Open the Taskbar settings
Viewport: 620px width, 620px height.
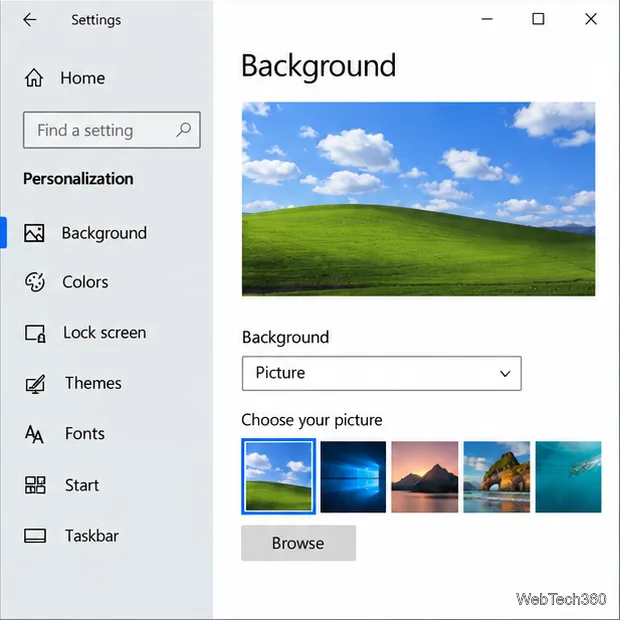(x=92, y=536)
